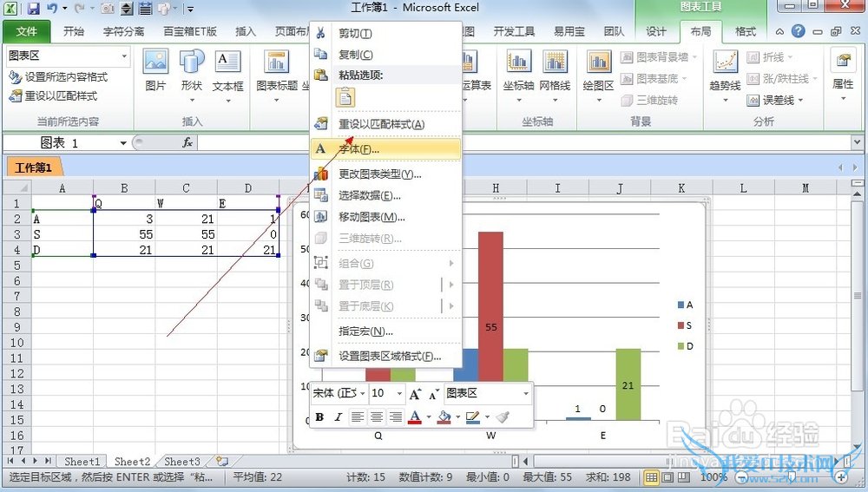Click the insert function fx icon
The width and height of the screenshot is (868, 492).
click(x=187, y=143)
